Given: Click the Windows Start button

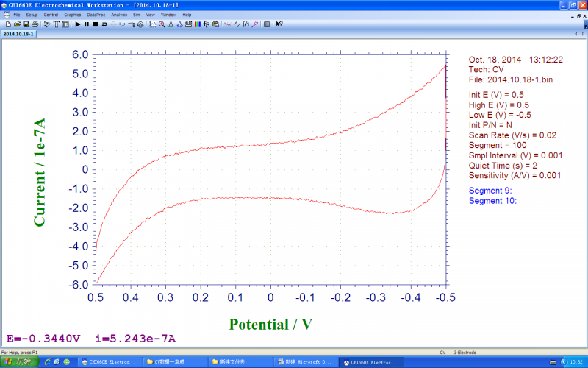Looking at the screenshot, I should point(20,362).
